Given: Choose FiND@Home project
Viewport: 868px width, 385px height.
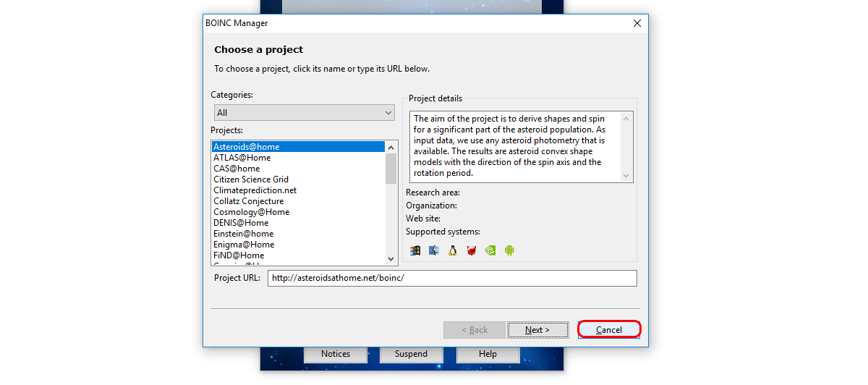Looking at the screenshot, I should click(x=299, y=255).
